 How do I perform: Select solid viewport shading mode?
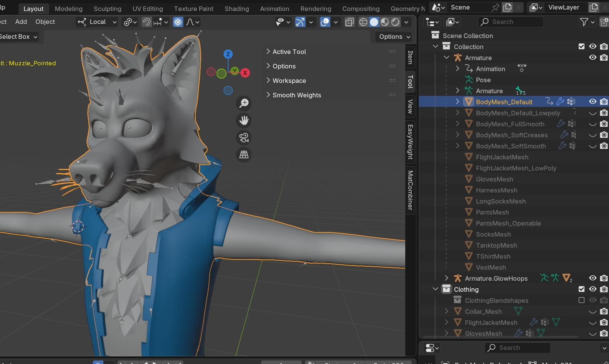pos(374,22)
